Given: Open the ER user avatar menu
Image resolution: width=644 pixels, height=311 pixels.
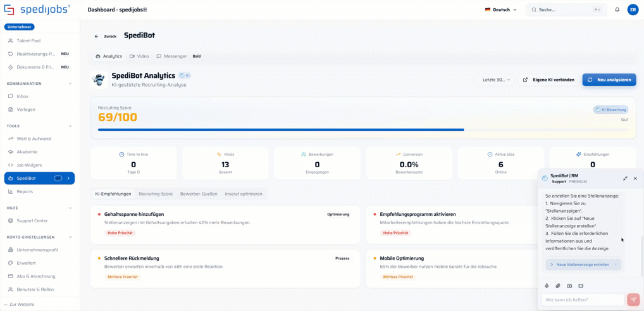Looking at the screenshot, I should click(x=633, y=10).
